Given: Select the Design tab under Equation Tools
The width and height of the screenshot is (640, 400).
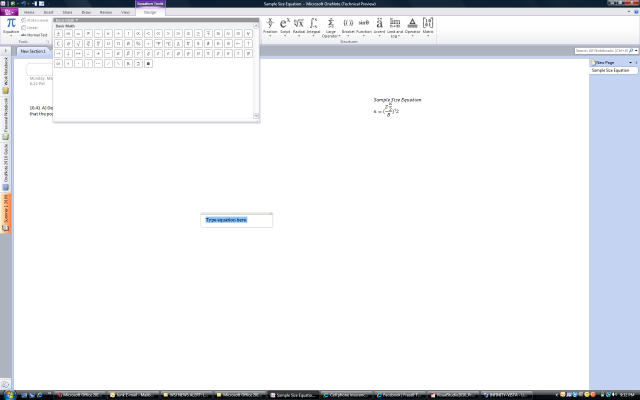Looking at the screenshot, I should click(150, 12).
